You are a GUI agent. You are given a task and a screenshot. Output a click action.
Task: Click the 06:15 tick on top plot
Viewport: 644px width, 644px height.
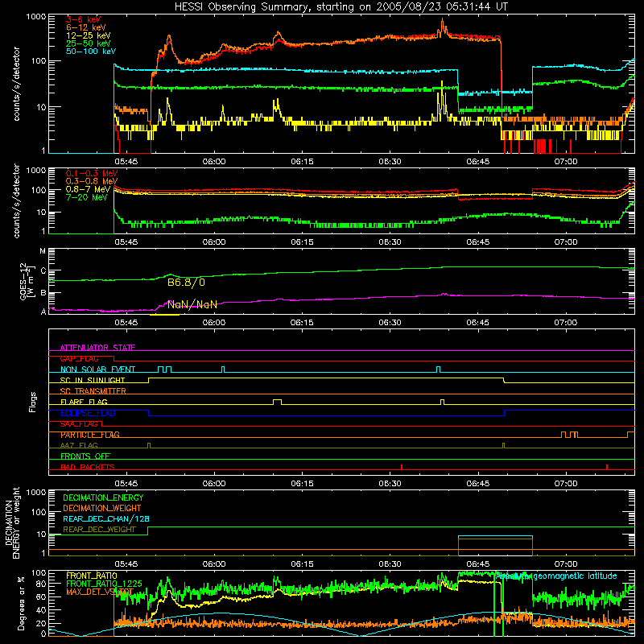pos(302,162)
